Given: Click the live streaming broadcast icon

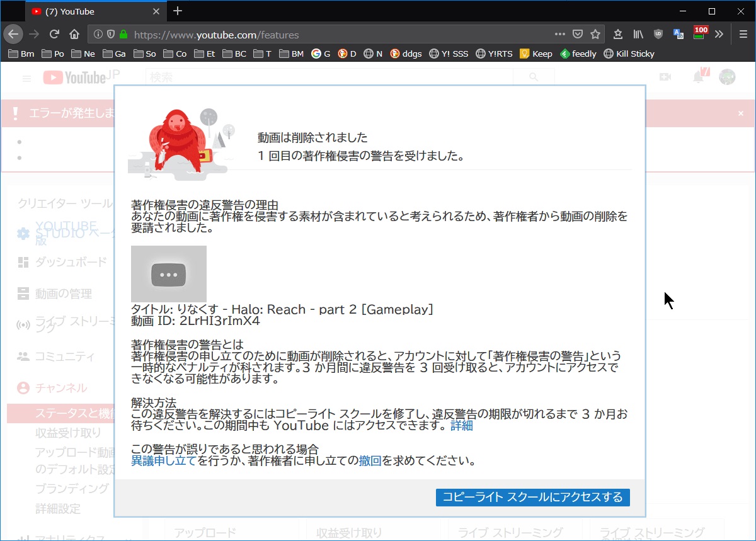Looking at the screenshot, I should click(x=23, y=325).
